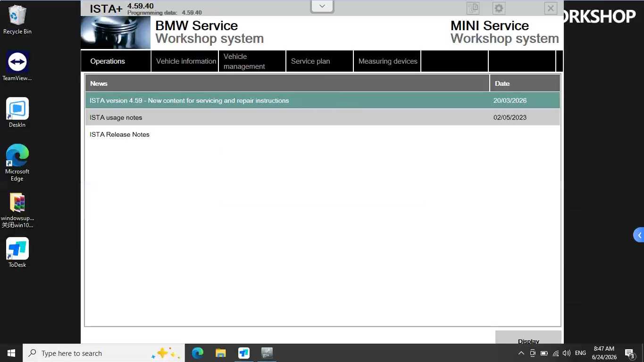Viewport: 644px width, 362px height.
Task: Switch to ToDesk in the taskbar
Action: pyautogui.click(x=244, y=353)
